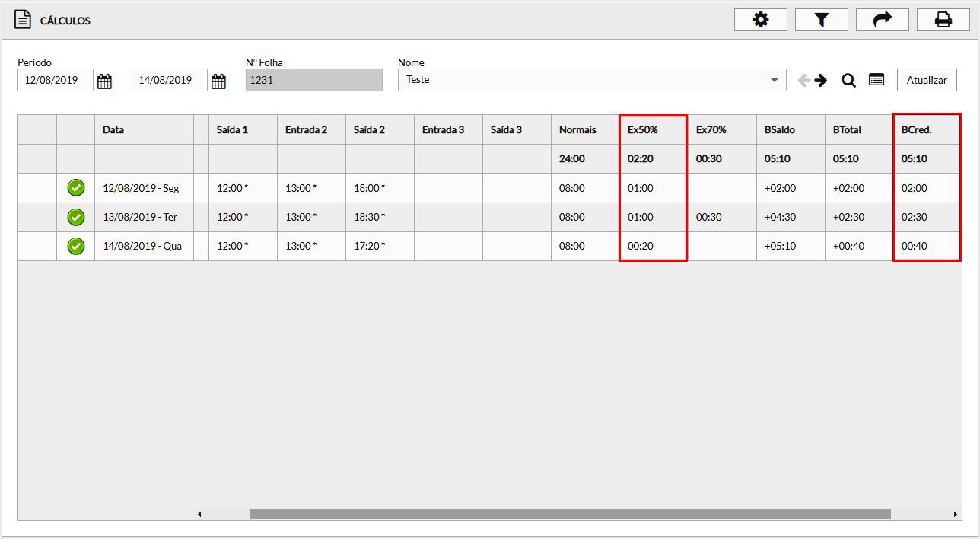Toggle green check for 14/08/2019 row
The height and width of the screenshot is (539, 980).
coord(76,246)
